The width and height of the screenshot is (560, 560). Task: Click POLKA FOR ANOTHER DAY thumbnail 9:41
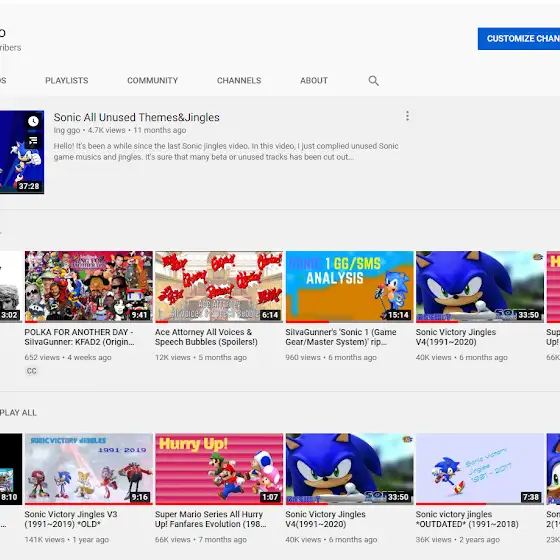tap(89, 287)
